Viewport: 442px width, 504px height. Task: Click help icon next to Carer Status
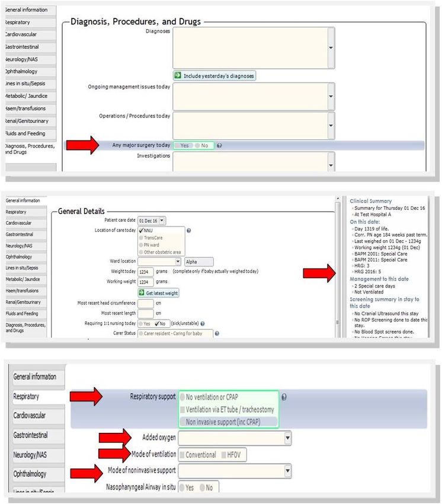pos(217,333)
